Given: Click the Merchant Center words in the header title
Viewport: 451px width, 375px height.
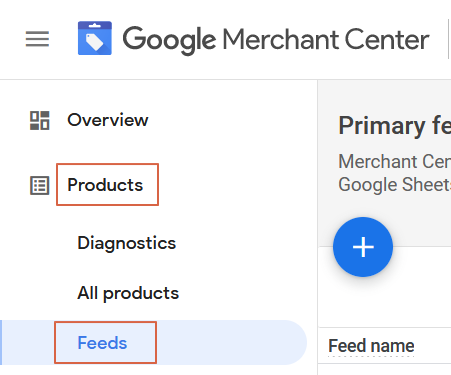Looking at the screenshot, I should (x=326, y=39).
